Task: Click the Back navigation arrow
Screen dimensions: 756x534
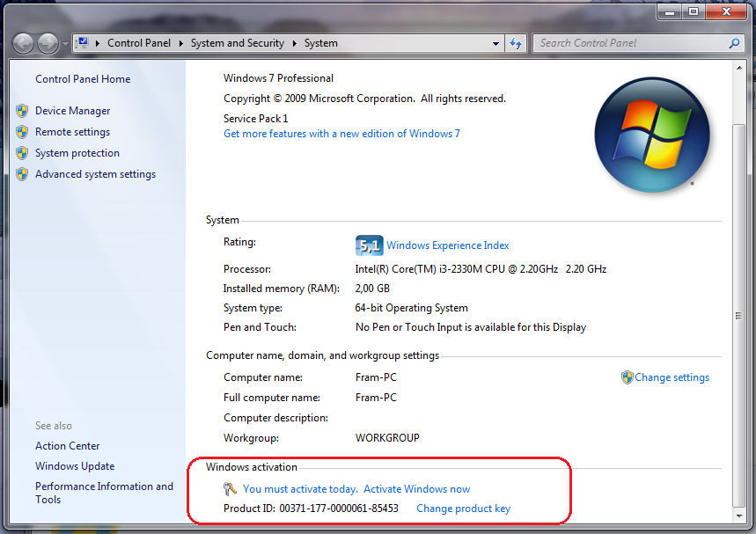Action: point(23,43)
